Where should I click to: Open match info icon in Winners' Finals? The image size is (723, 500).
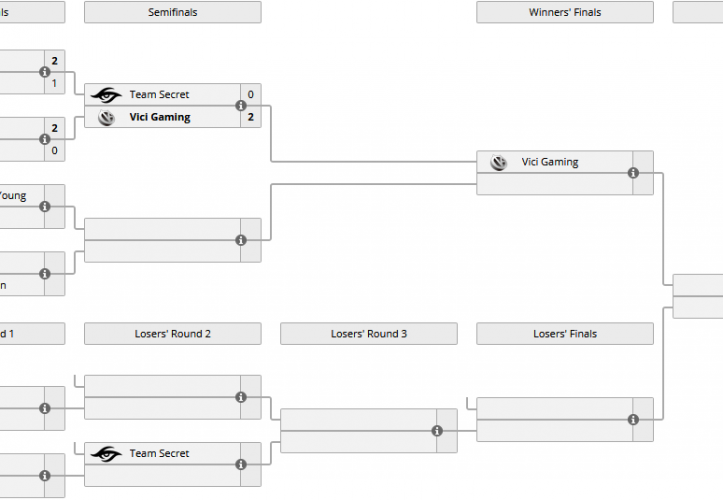pos(633,173)
